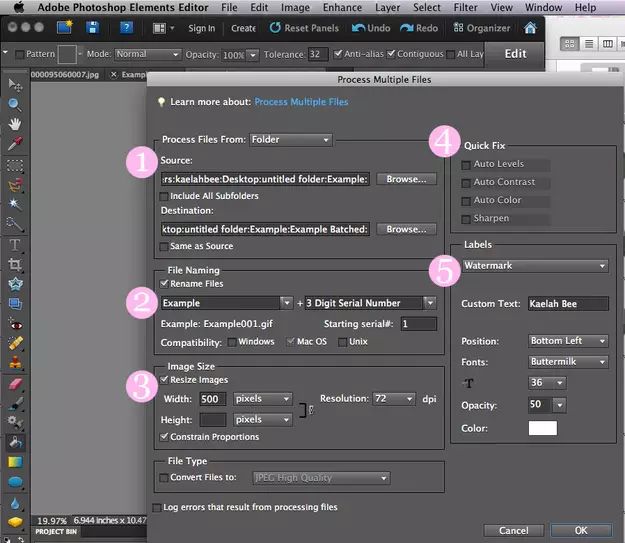
Task: Toggle the Resize Images checkbox
Action: [x=166, y=380]
